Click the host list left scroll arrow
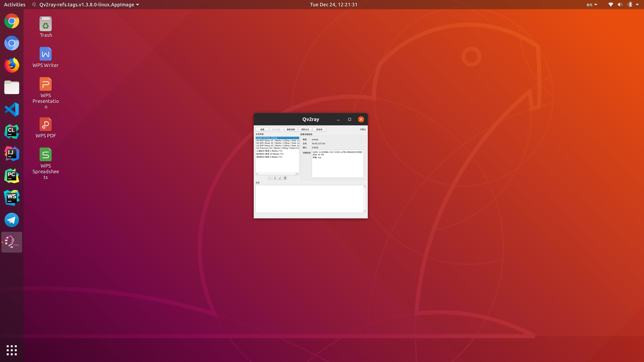This screenshot has width=644, height=362. pyautogui.click(x=257, y=174)
